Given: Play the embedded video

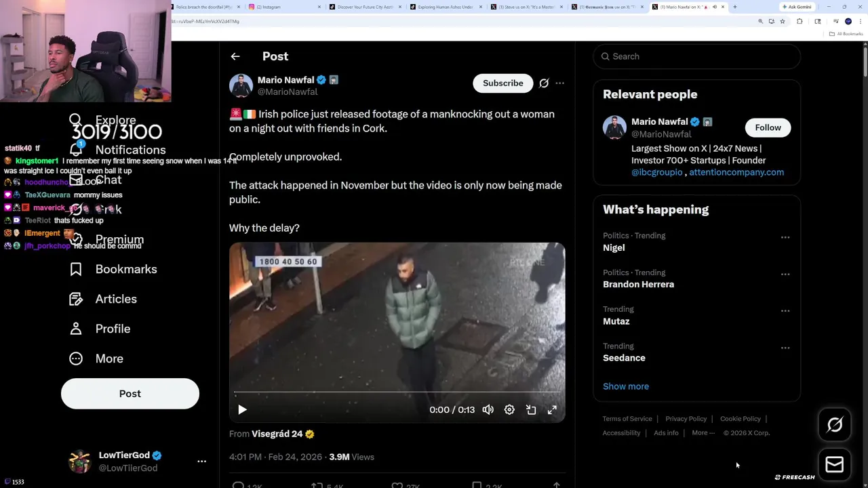Looking at the screenshot, I should click(x=242, y=409).
